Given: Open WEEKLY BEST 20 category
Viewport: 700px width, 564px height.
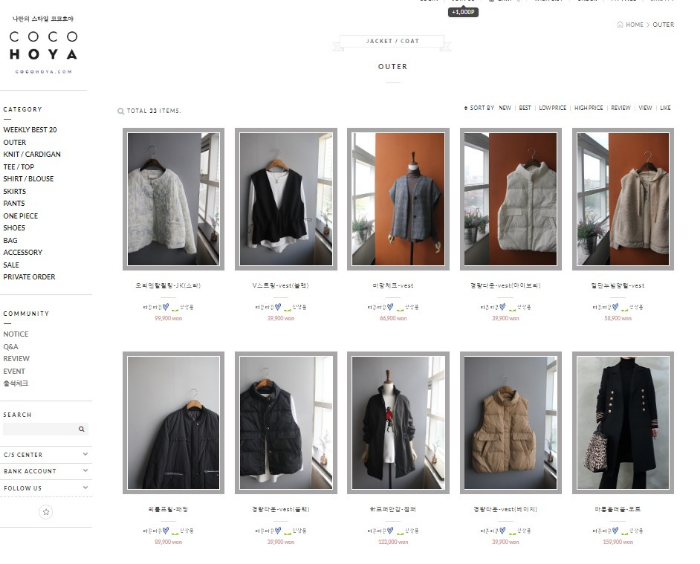Looking at the screenshot, I should 30,130.
